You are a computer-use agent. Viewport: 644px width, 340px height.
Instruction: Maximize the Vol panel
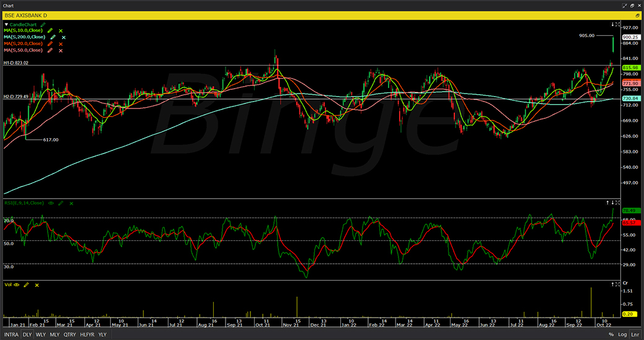[x=618, y=284]
